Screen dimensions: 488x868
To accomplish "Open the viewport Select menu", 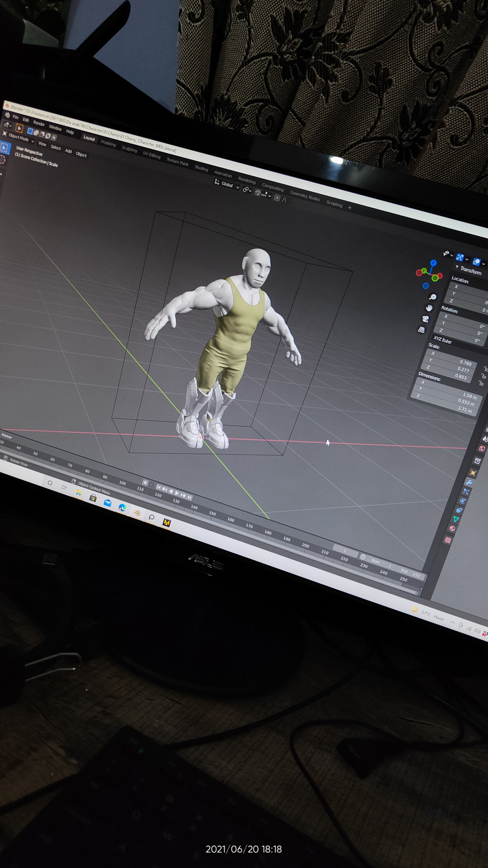I will point(56,148).
